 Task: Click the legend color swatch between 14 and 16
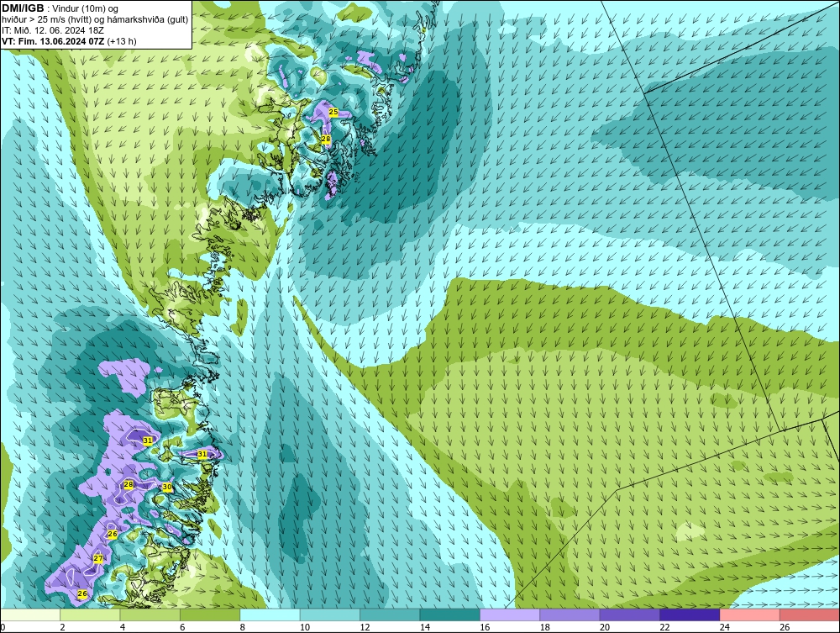450,615
